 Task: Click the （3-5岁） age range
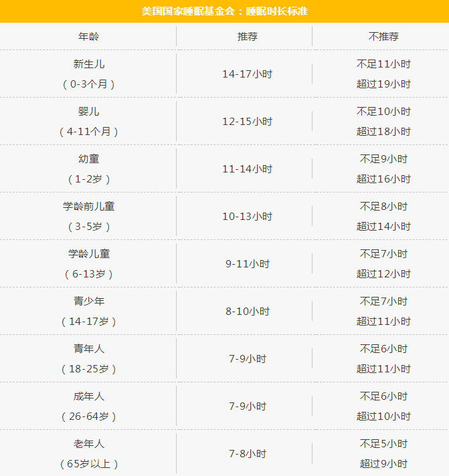[88, 227]
